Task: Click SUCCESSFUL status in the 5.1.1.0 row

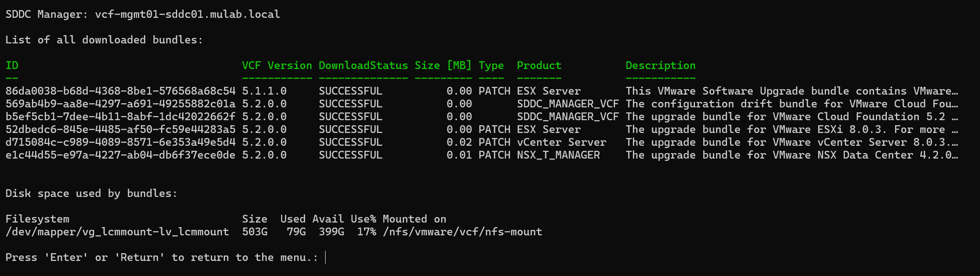Action: 350,91
